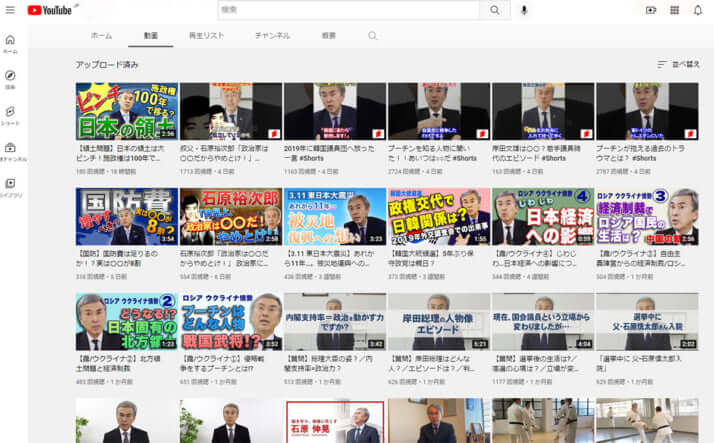
Task: Open 石原伸晃 red-bordered thumbnail in bottom row
Action: 335,421
